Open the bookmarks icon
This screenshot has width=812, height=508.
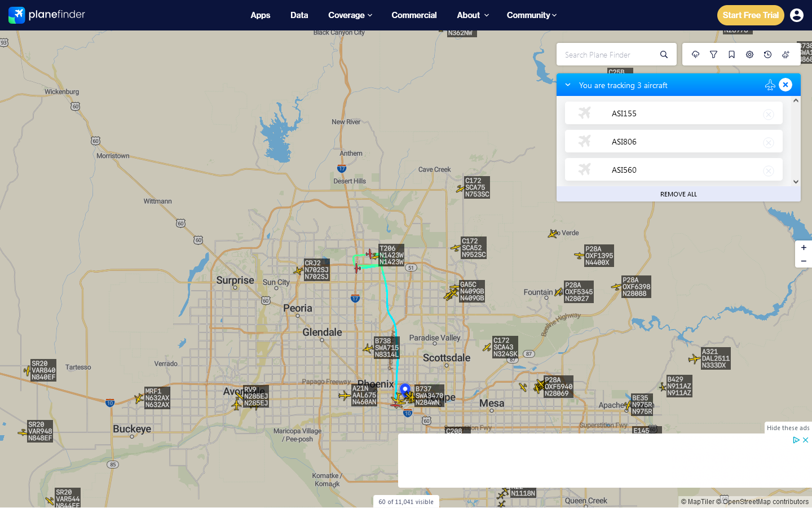click(731, 55)
